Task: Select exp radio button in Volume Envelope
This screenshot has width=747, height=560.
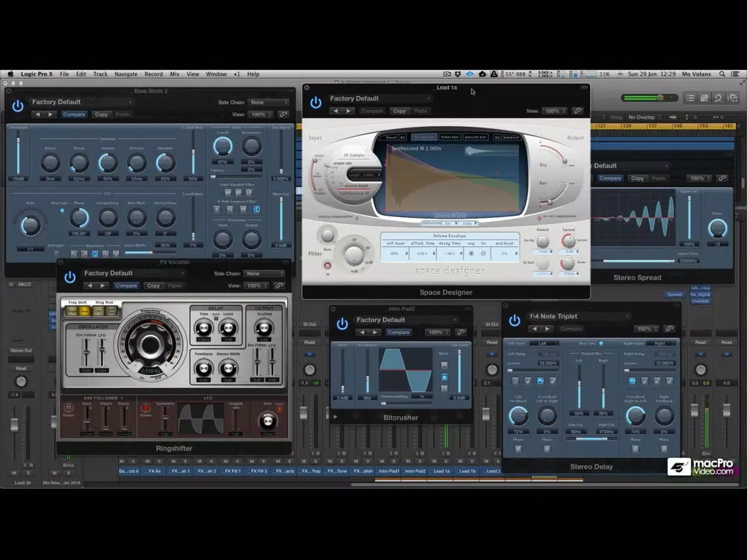Action: click(471, 253)
